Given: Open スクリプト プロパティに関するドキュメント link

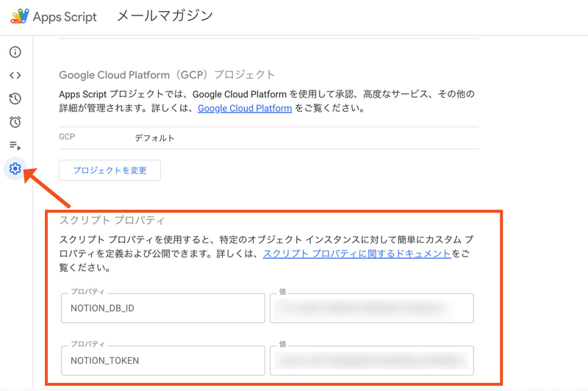Looking at the screenshot, I should click(356, 254).
